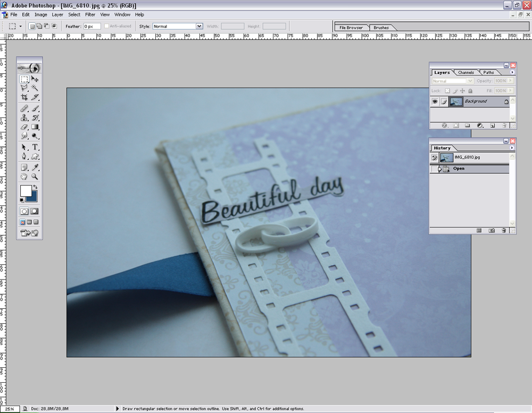Select the Move tool
The width and height of the screenshot is (532, 413).
click(x=35, y=79)
